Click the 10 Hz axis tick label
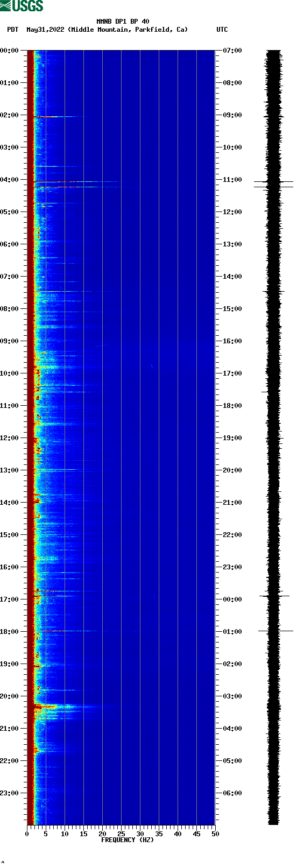 point(65,834)
